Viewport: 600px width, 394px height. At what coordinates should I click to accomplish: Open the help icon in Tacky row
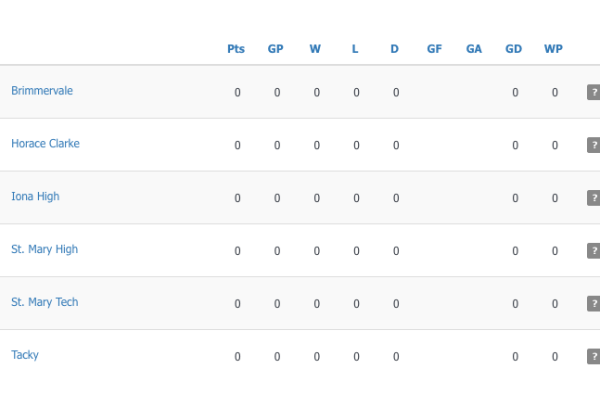[594, 356]
